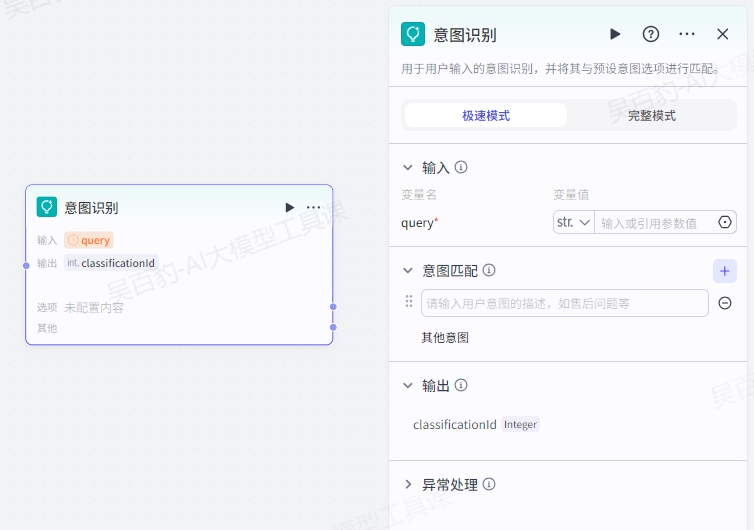Click the query variable value input field
This screenshot has height=530, width=754.
click(x=655, y=222)
